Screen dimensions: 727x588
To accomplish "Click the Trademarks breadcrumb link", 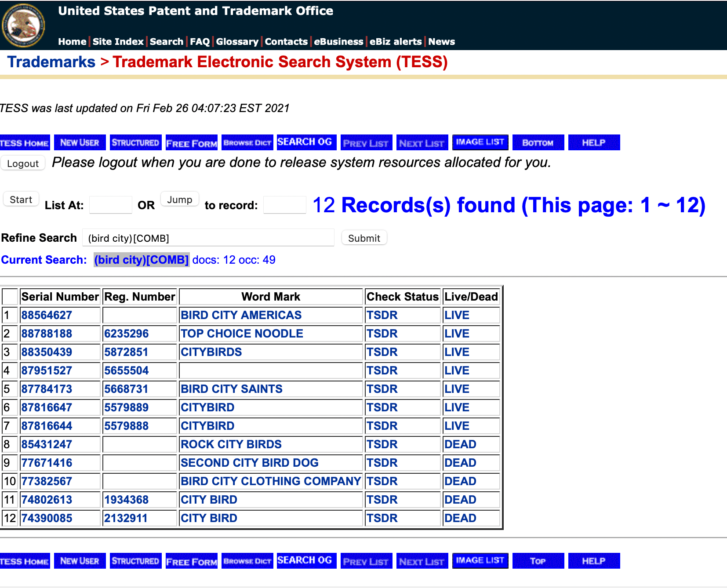I will pos(51,62).
